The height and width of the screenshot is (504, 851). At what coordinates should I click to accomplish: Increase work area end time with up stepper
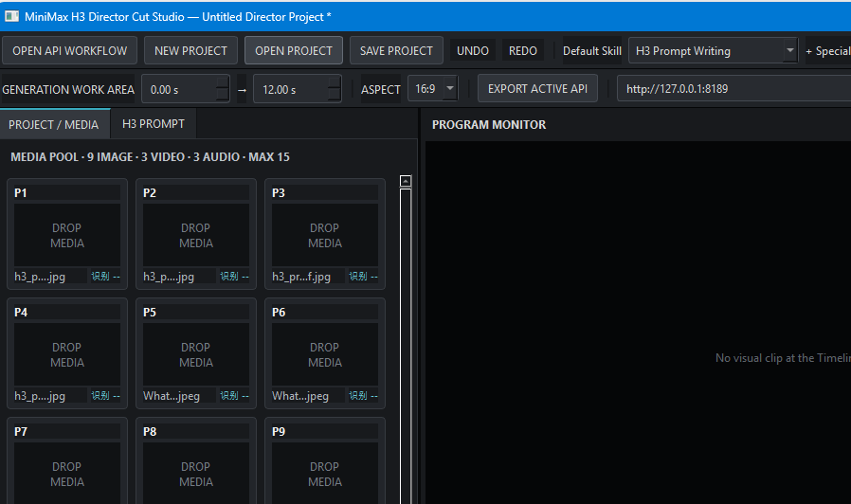click(335, 82)
